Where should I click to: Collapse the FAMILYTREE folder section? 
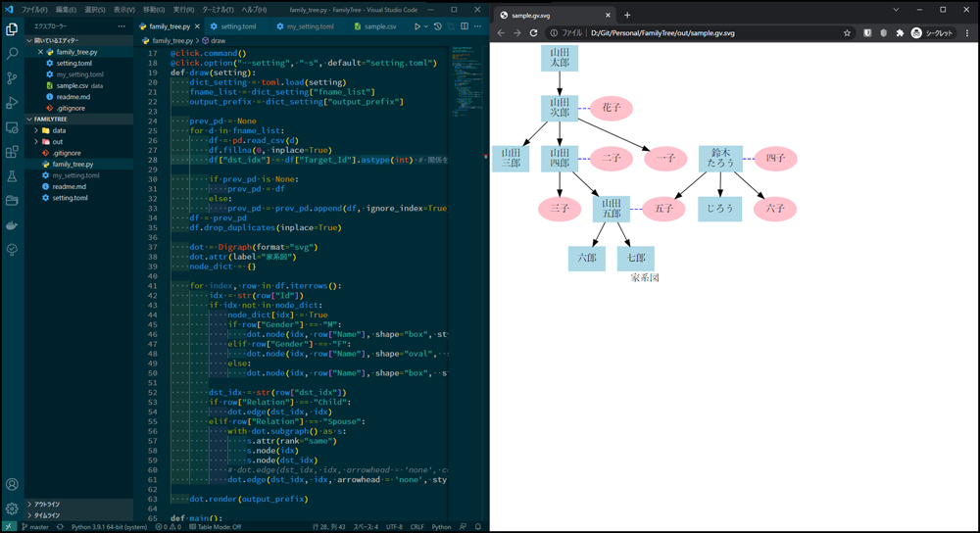[29, 119]
